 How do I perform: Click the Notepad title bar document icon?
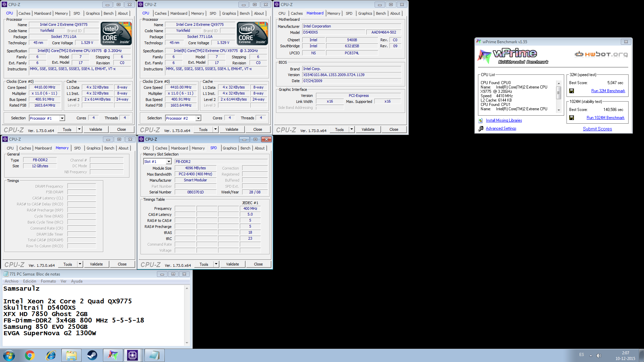[6, 274]
